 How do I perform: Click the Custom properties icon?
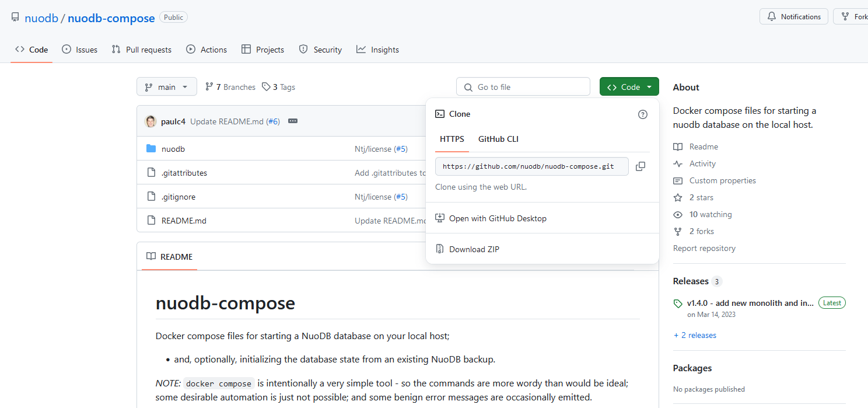678,180
